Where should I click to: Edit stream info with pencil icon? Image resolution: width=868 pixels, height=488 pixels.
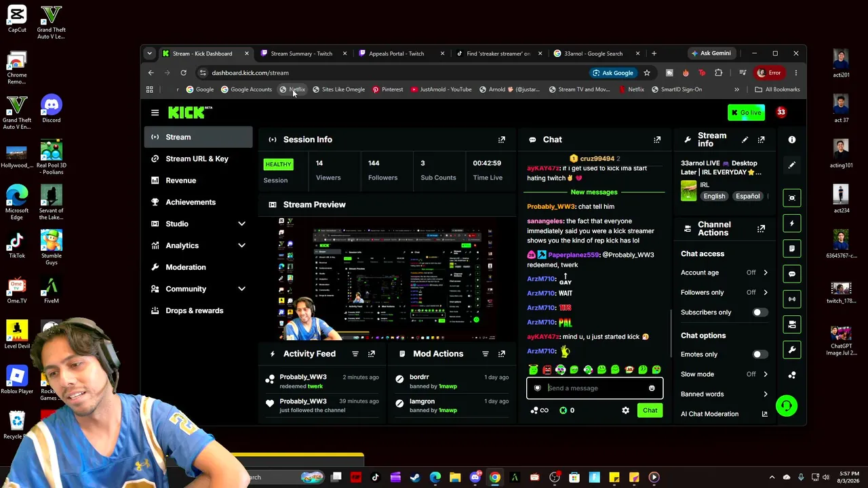point(745,140)
